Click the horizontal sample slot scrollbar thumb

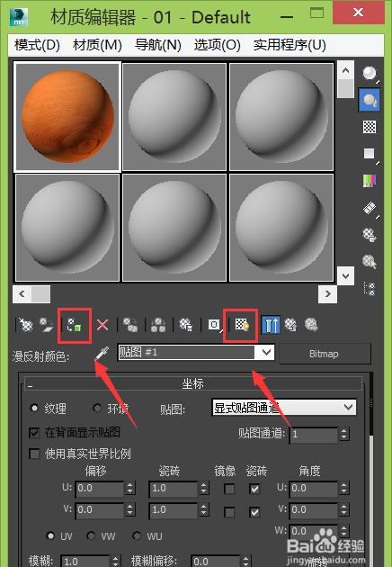(x=40, y=294)
